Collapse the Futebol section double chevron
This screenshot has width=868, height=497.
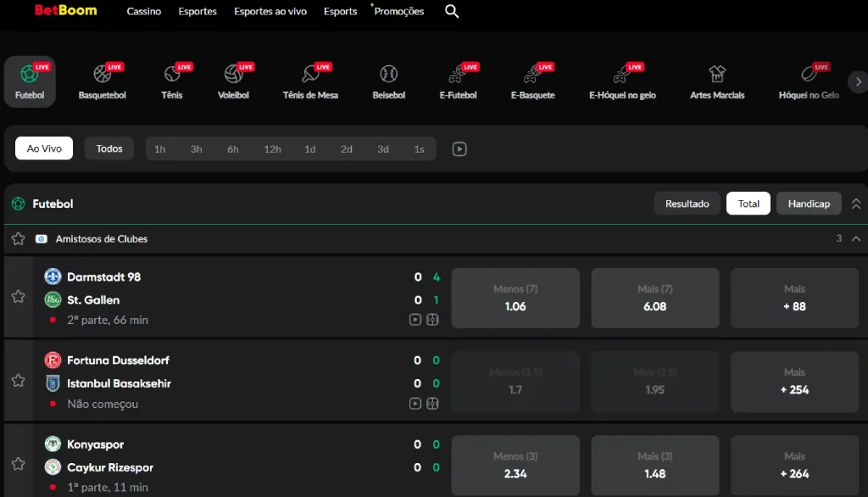(856, 204)
